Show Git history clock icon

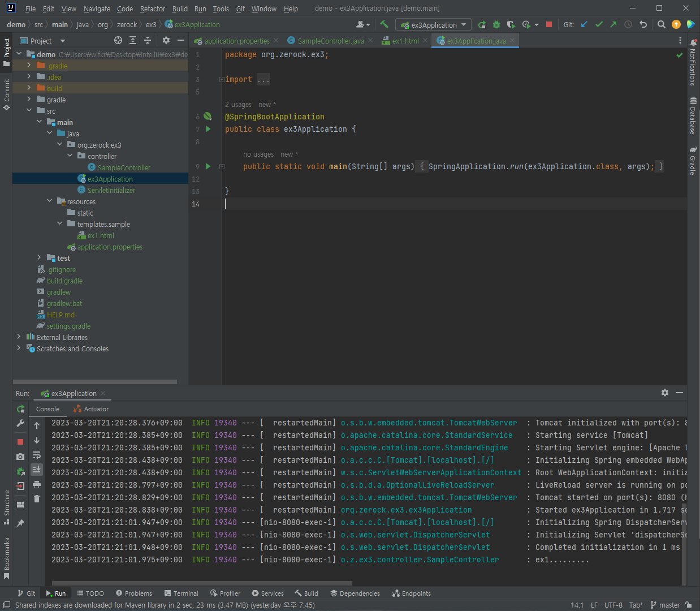coord(628,24)
